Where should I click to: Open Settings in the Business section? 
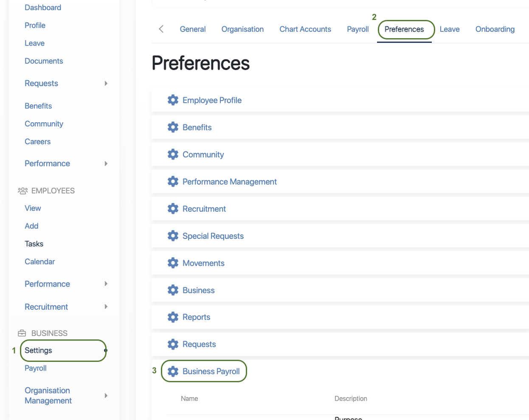(39, 350)
